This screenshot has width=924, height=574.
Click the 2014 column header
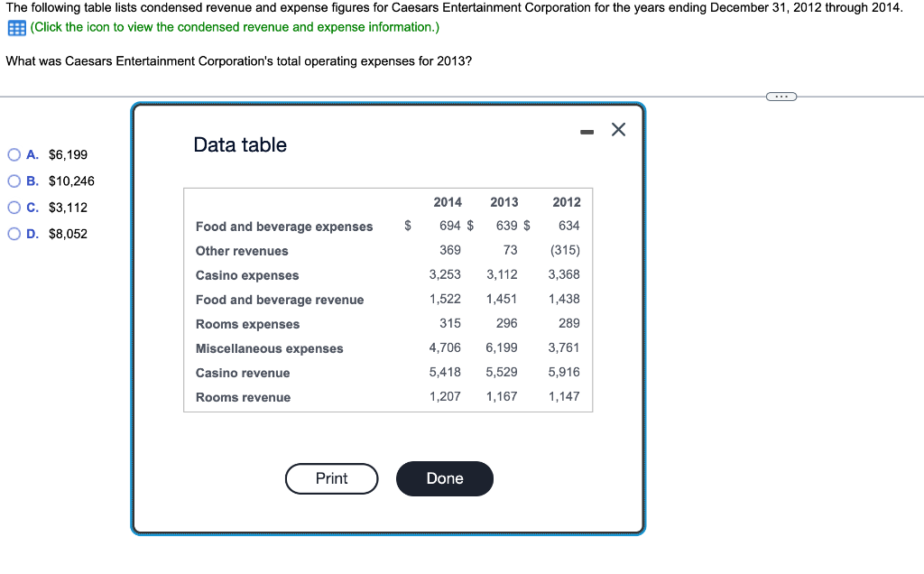point(448,202)
